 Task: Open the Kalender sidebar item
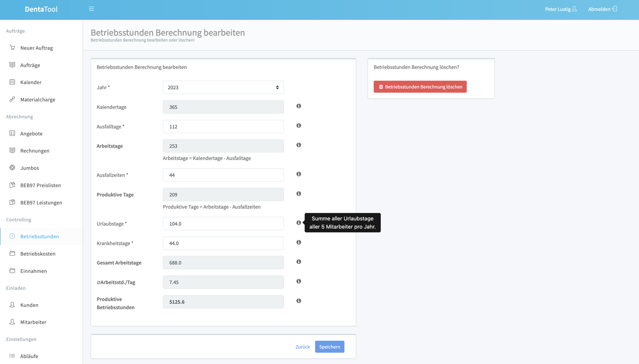tap(31, 82)
